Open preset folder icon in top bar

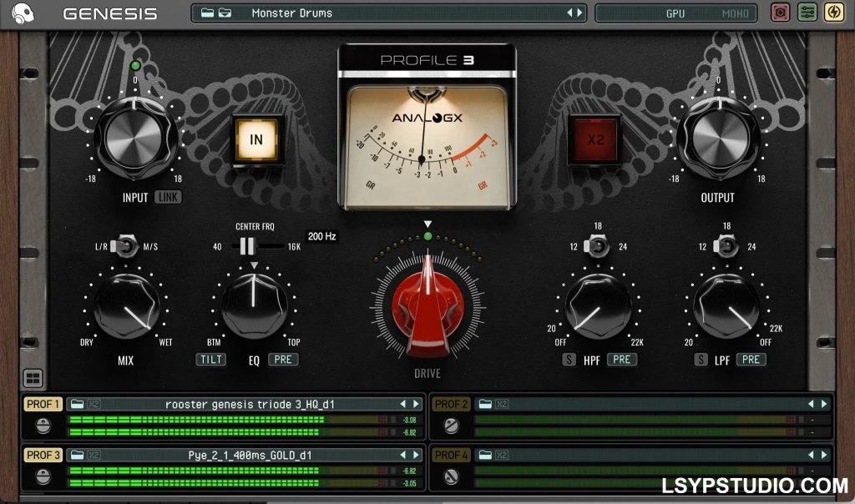pyautogui.click(x=207, y=13)
